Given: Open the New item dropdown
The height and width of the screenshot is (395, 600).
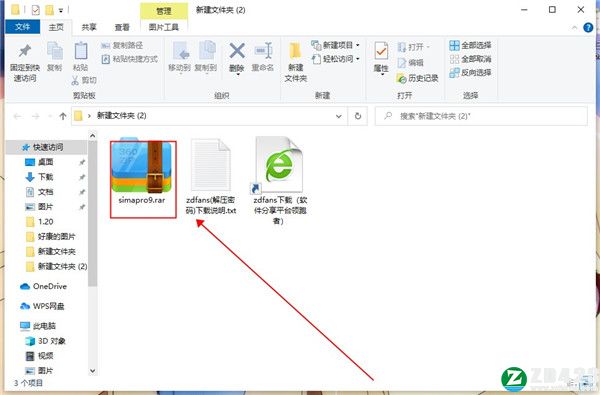Looking at the screenshot, I should (x=336, y=45).
